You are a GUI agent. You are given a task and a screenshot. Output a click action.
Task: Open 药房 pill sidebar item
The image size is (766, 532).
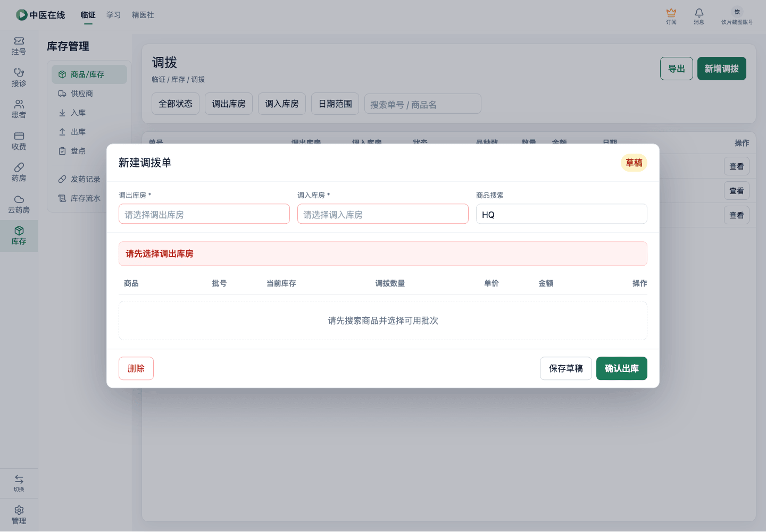point(19,173)
